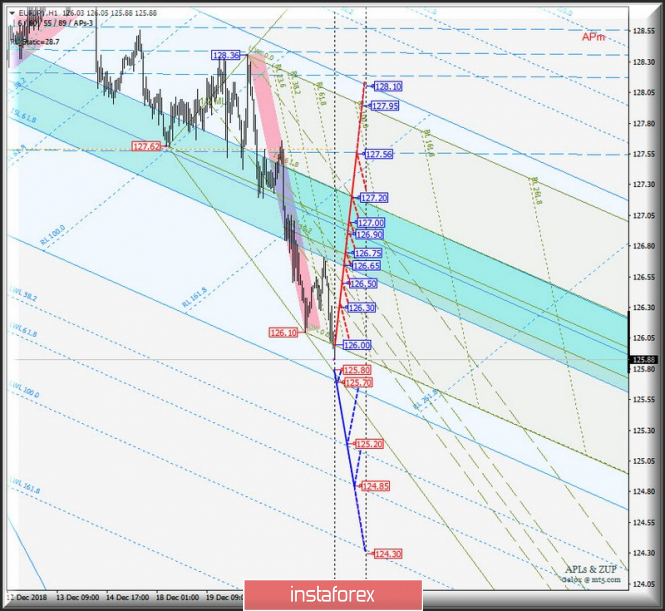Click the LWL 38.2 line label
The height and width of the screenshot is (611, 665).
point(23,294)
